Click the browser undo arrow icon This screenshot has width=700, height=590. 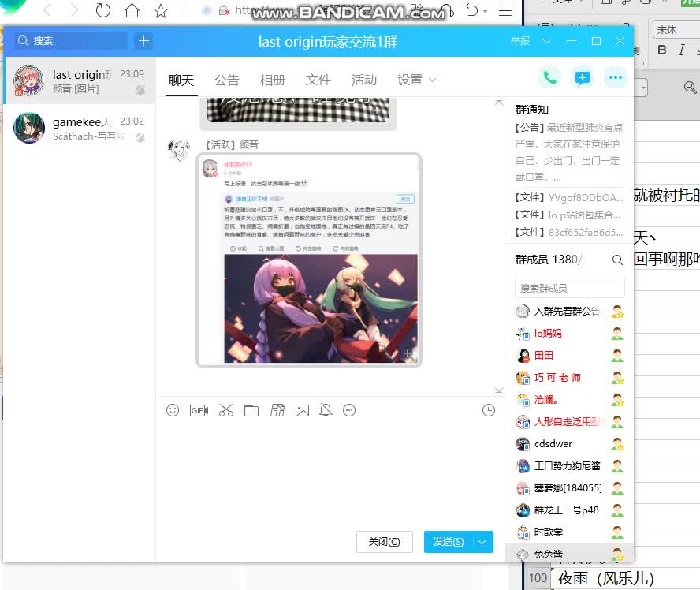point(471,9)
